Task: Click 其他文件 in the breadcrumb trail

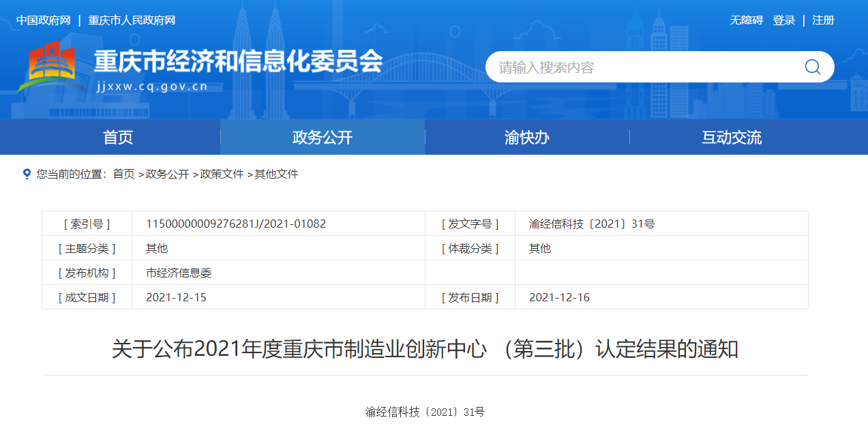Action: pyautogui.click(x=276, y=175)
